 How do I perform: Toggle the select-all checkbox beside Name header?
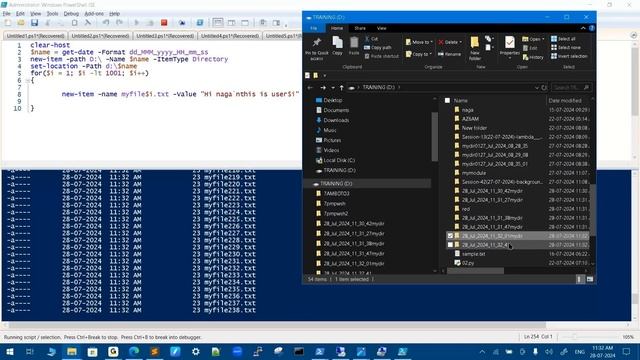click(447, 100)
